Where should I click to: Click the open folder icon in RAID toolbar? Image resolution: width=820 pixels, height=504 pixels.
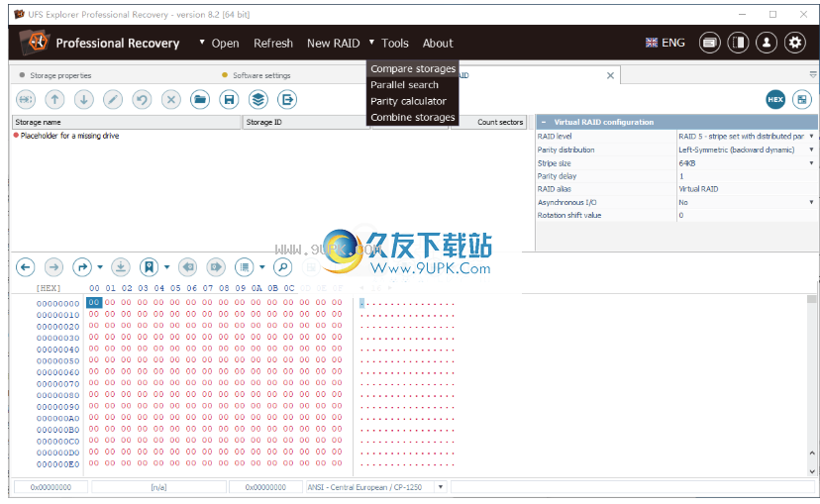(200, 99)
